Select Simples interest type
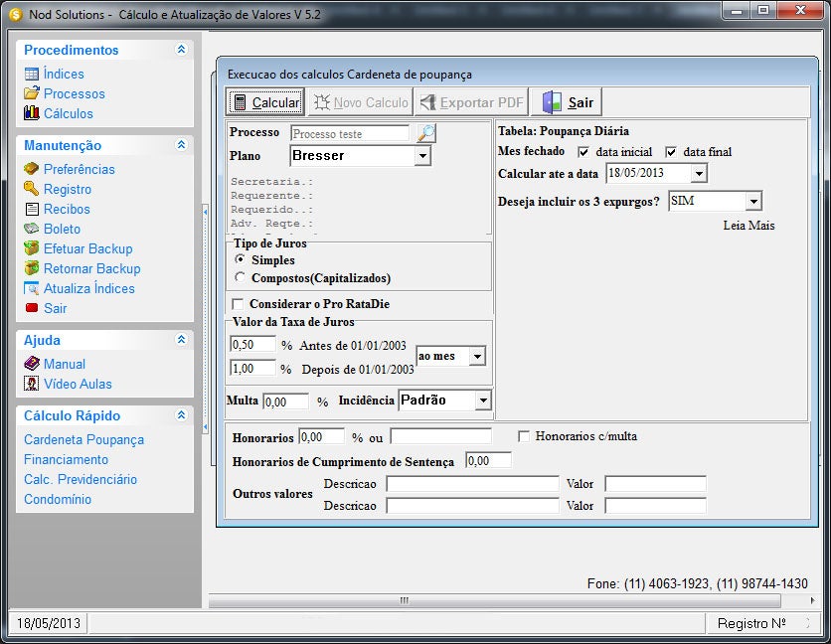 tap(241, 259)
